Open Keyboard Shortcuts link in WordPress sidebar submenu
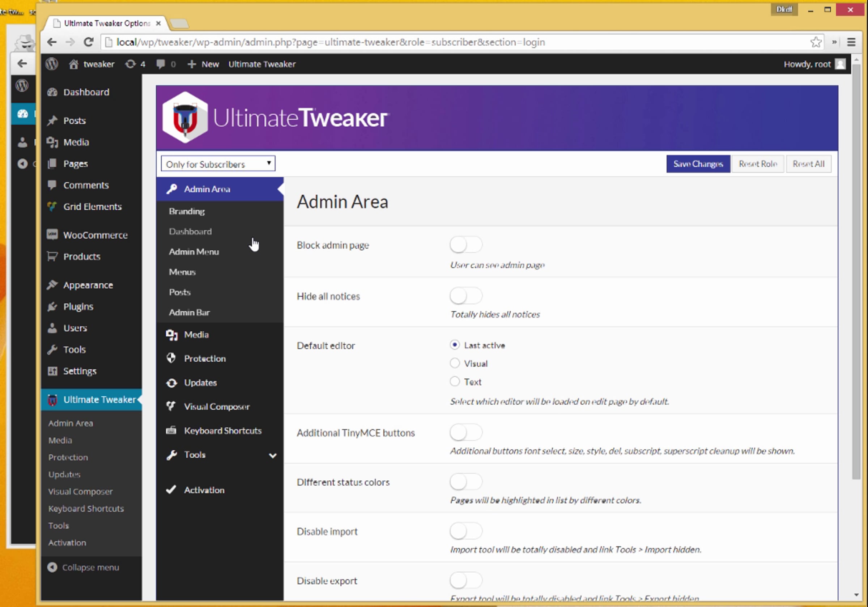868x607 pixels. tap(86, 509)
